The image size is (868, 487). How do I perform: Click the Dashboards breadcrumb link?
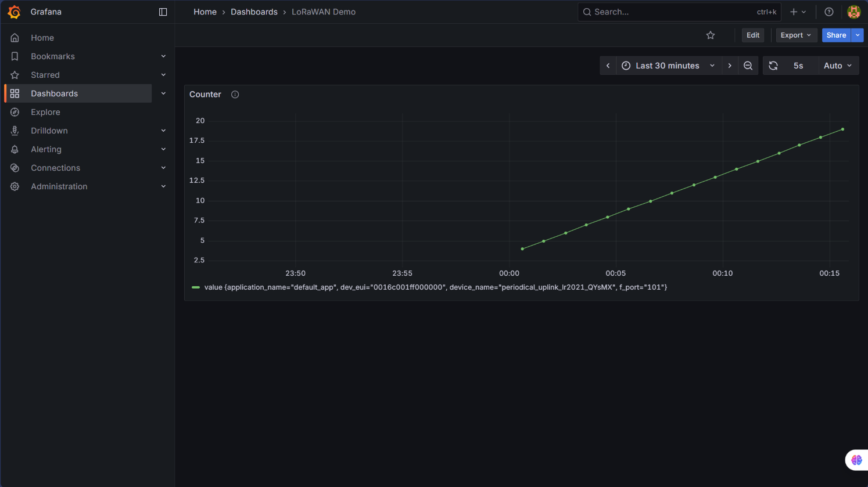[x=254, y=12]
